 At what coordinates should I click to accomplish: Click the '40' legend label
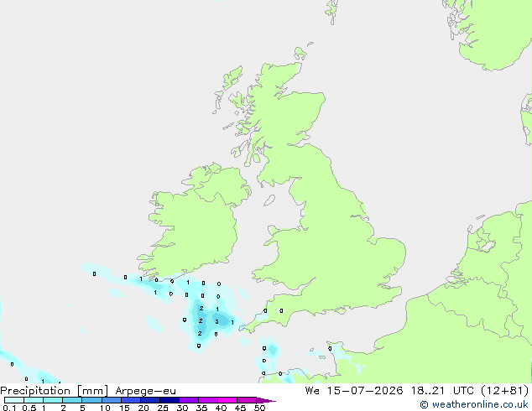click(x=221, y=408)
